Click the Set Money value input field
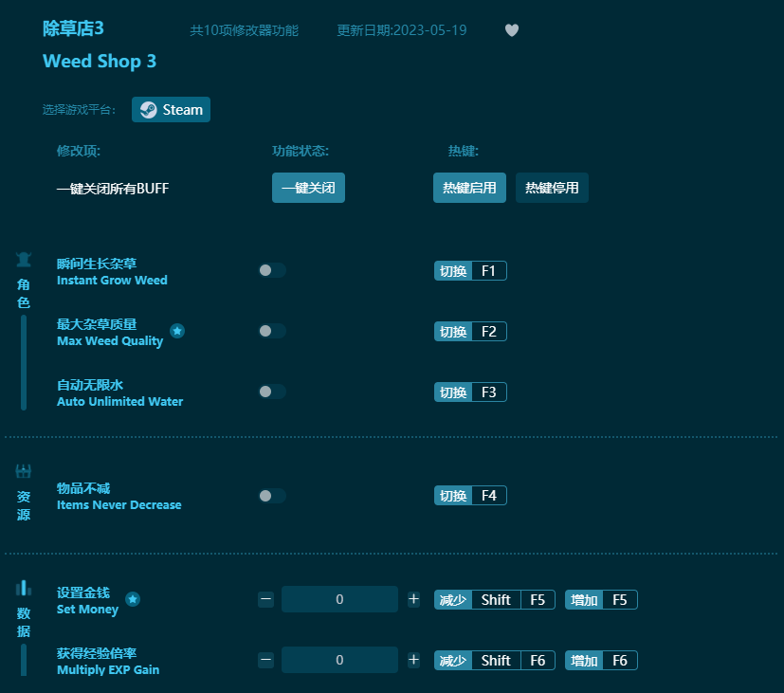784x693 pixels. (x=339, y=599)
